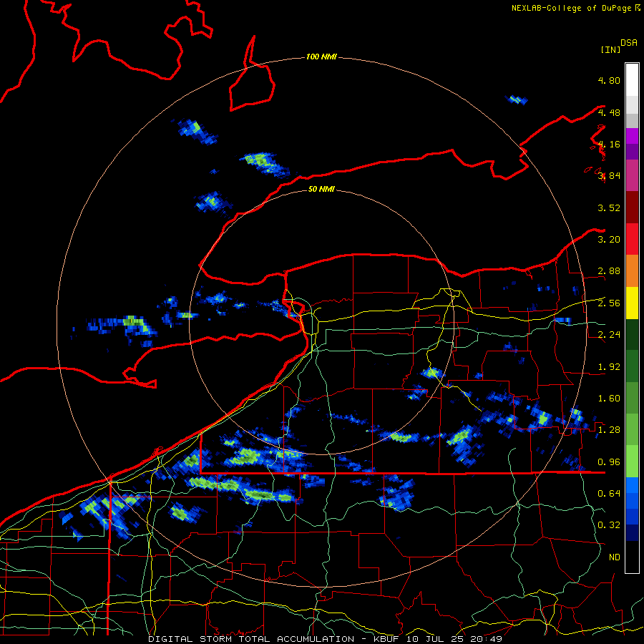Click the 2.88 legend value
644x644 pixels.
609,271
